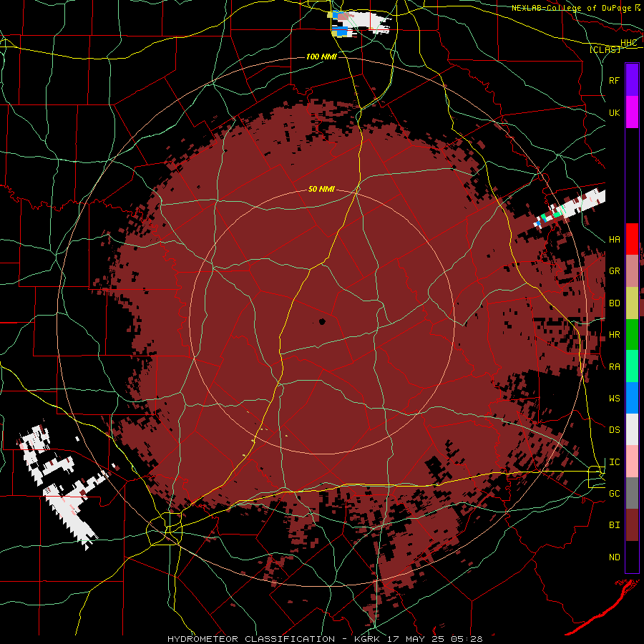Viewport: 644px width, 644px height.
Task: Click the GR pinkish-brown legend swatch
Action: point(632,271)
